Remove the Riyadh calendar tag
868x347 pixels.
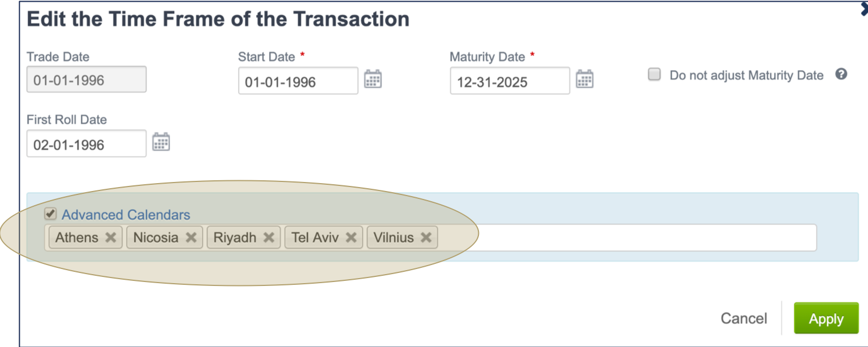(270, 237)
